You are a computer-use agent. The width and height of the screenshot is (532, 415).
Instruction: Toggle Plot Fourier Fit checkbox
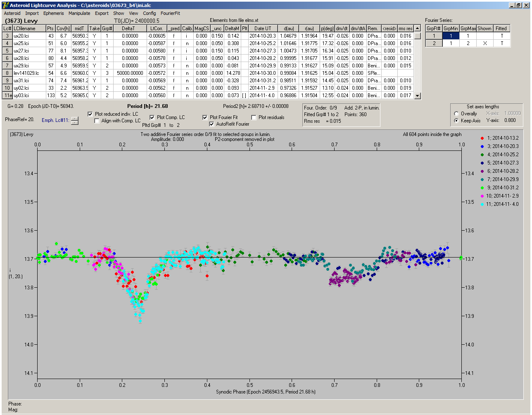click(205, 117)
